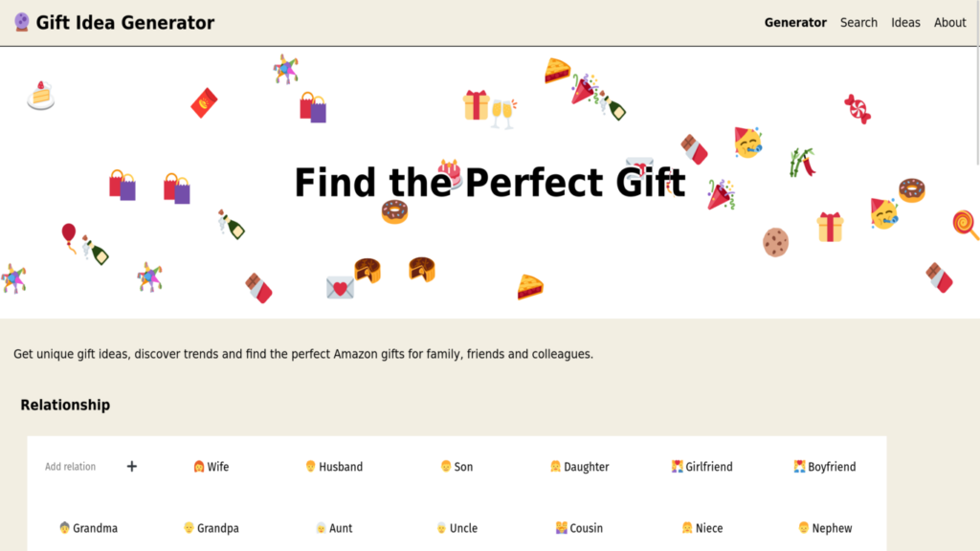
Task: Click the cookie emoji
Action: 775,242
